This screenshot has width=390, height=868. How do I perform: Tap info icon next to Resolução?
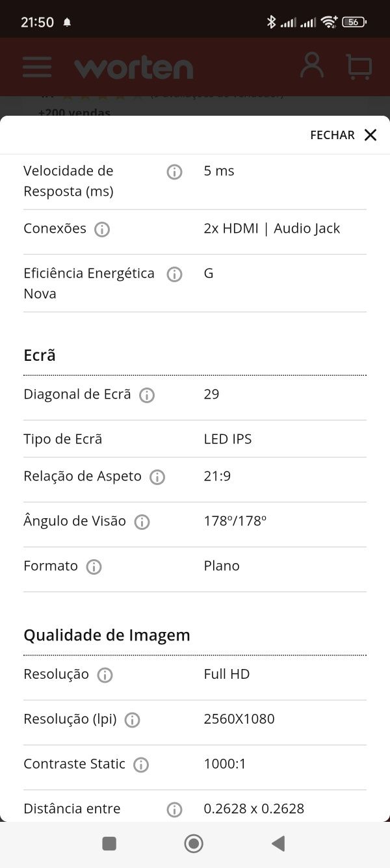(x=105, y=675)
